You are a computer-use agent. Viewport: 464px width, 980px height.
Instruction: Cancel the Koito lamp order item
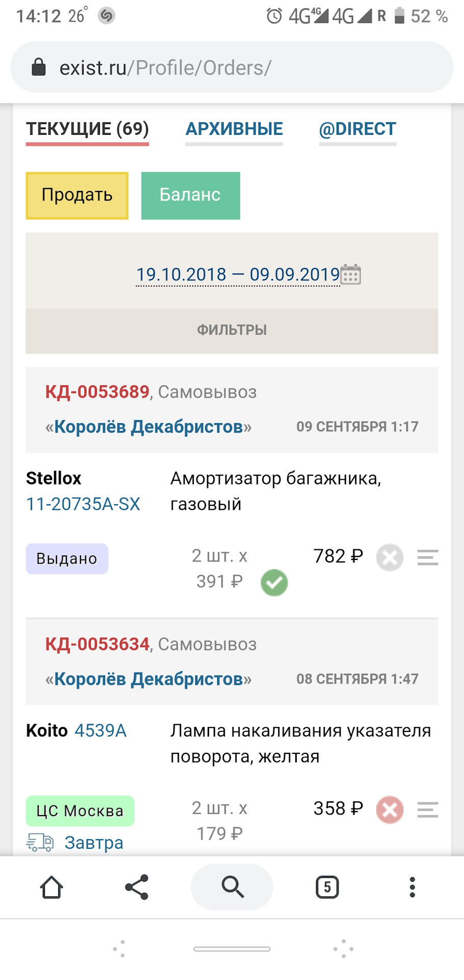pyautogui.click(x=390, y=810)
